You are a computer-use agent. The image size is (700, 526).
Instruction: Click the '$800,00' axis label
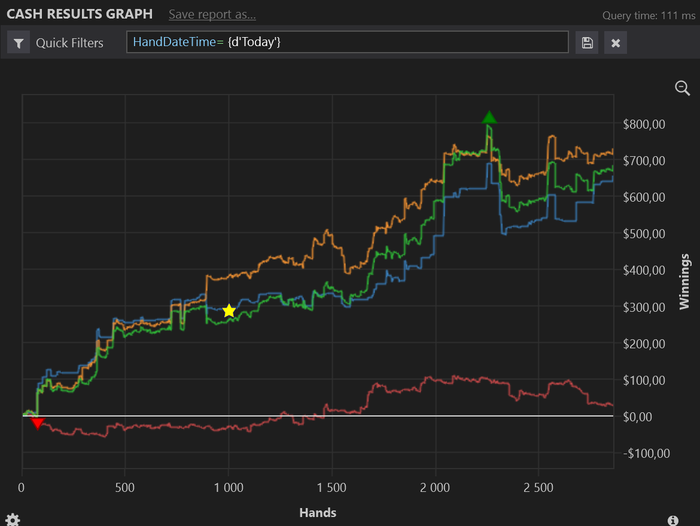(x=644, y=124)
